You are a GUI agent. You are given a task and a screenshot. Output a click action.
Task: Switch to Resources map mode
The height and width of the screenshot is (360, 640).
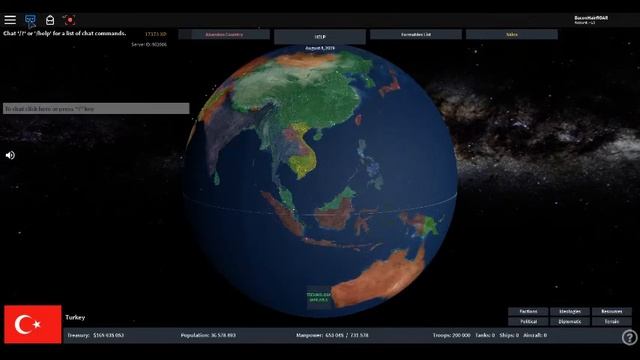(612, 311)
